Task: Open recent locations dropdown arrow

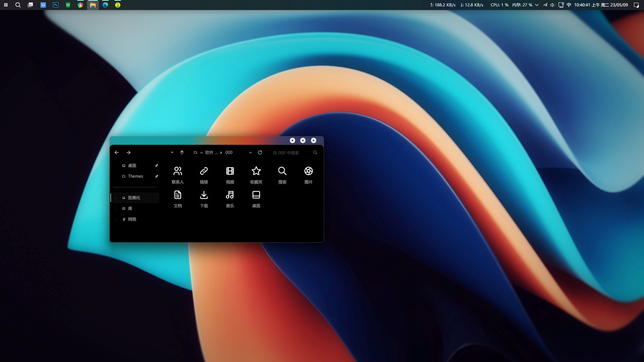Action: coord(172,153)
